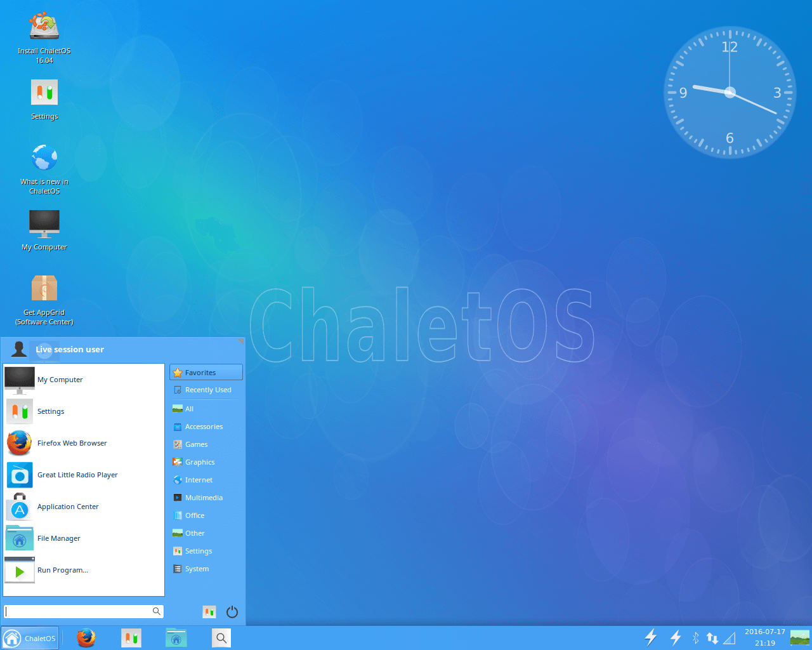
Task: Launch the Settings toggles icon on the taskbar
Action: pos(131,638)
